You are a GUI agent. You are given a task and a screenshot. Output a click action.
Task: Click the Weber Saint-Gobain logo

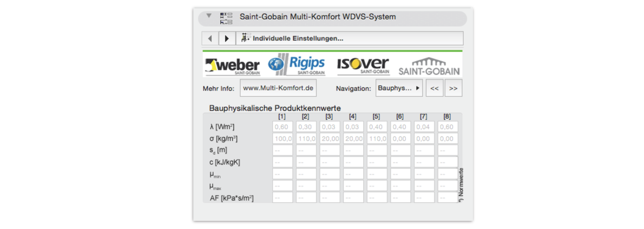pyautogui.click(x=232, y=65)
